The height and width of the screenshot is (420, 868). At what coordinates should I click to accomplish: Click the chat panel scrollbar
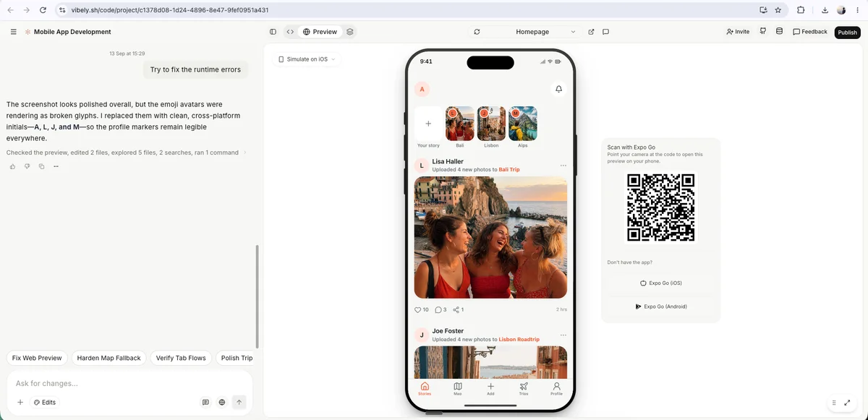pos(258,296)
